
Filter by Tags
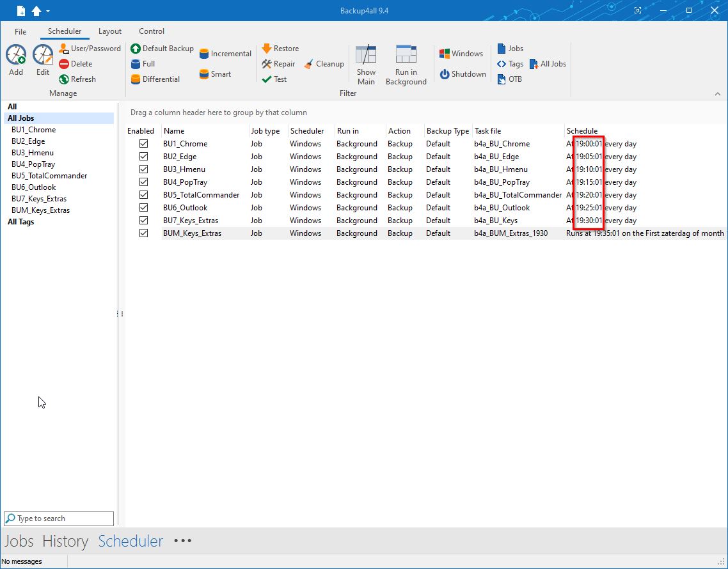coord(510,63)
